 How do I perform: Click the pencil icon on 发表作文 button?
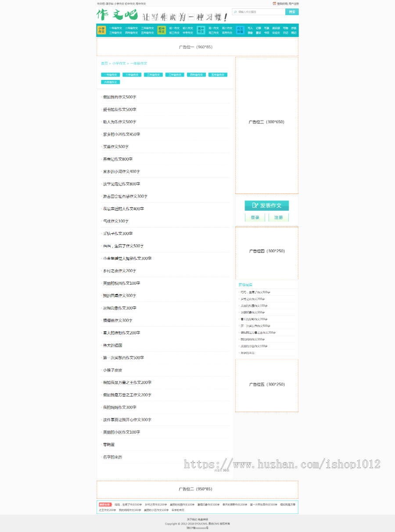point(255,205)
